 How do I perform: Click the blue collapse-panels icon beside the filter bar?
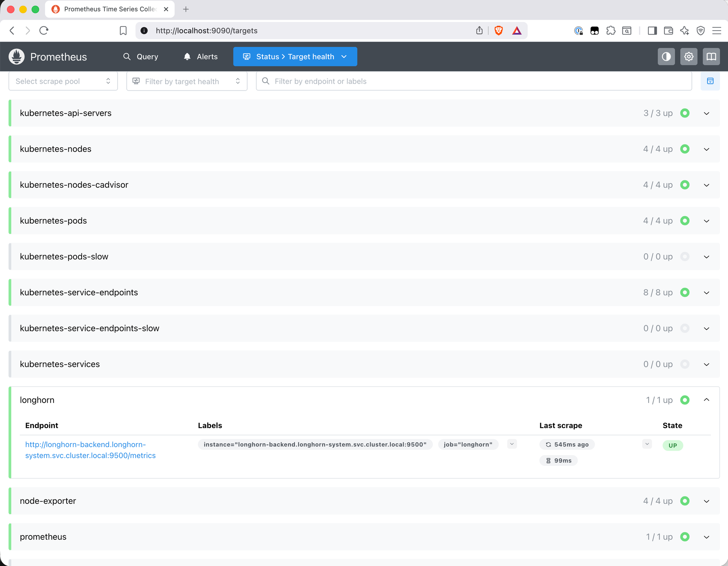[710, 81]
